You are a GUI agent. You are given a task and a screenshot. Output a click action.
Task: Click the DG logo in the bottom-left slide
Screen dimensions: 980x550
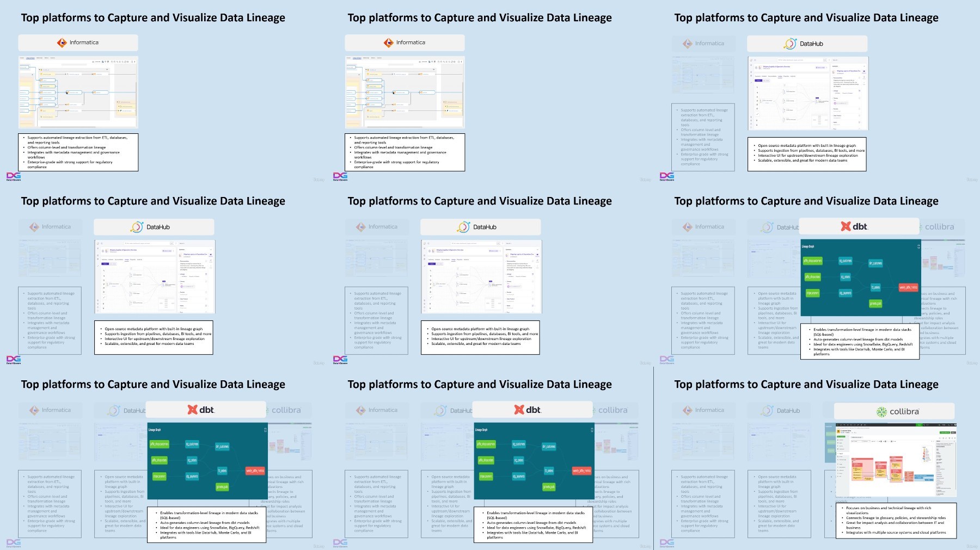(14, 543)
